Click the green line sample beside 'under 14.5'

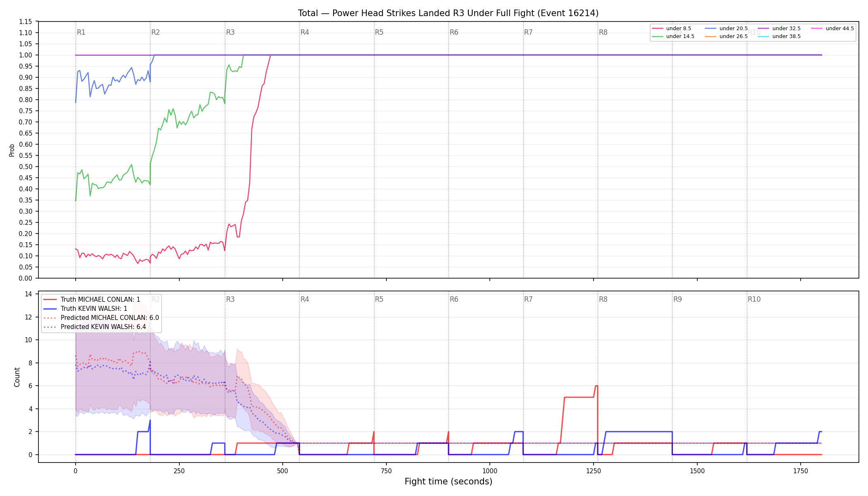[x=658, y=36]
